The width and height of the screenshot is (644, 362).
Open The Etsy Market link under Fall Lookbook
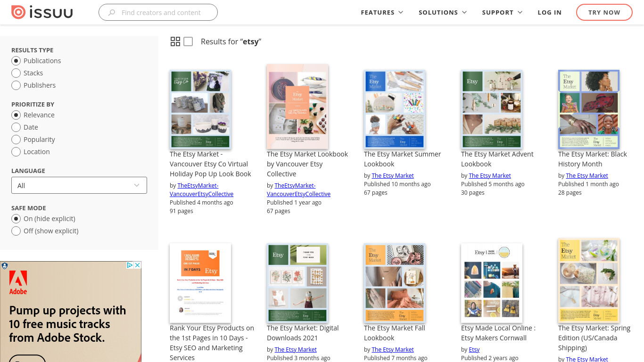click(x=393, y=349)
